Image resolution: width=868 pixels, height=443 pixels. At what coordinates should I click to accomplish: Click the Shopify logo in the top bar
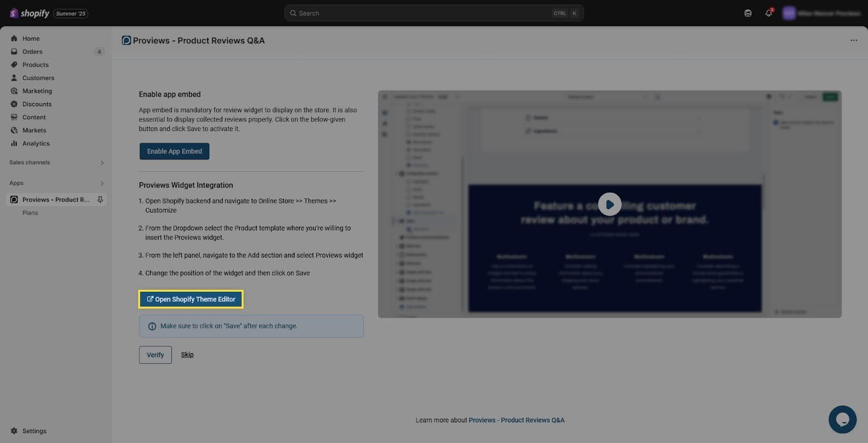tap(30, 14)
